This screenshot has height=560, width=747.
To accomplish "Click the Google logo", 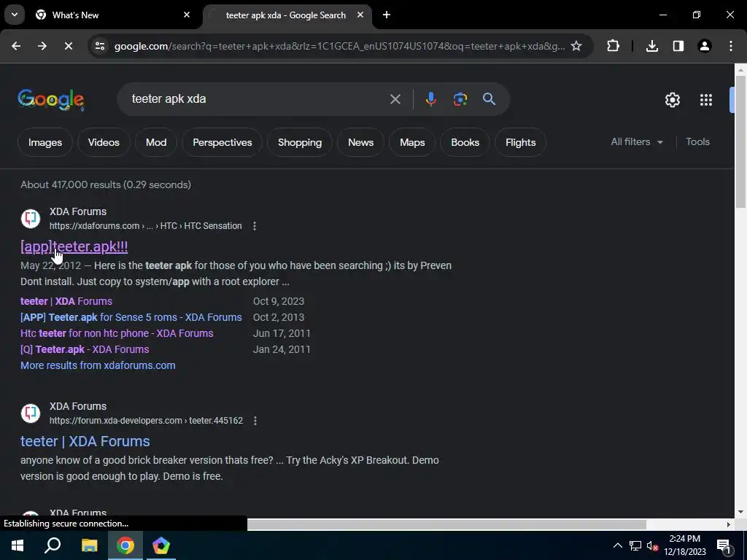I will 51,99.
